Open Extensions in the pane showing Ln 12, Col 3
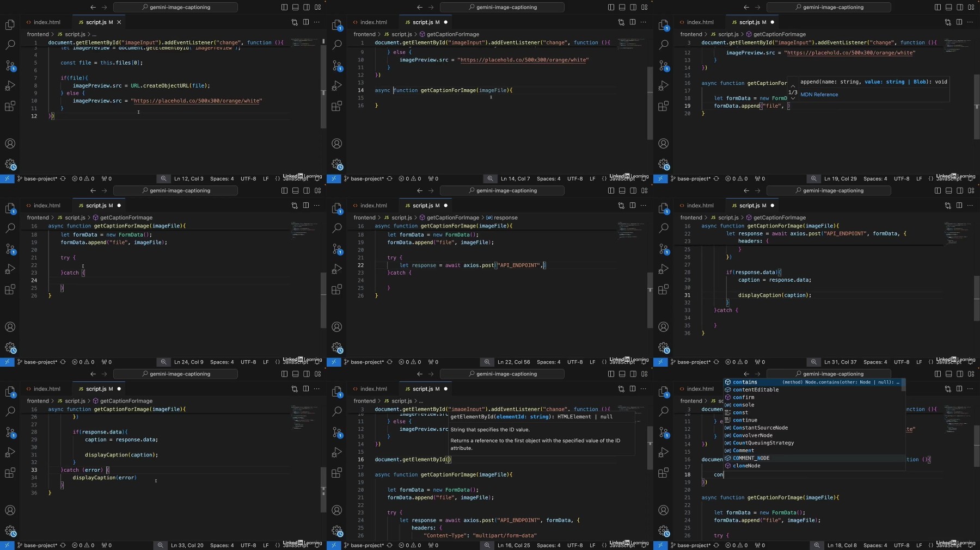The image size is (980, 550). coord(10,106)
